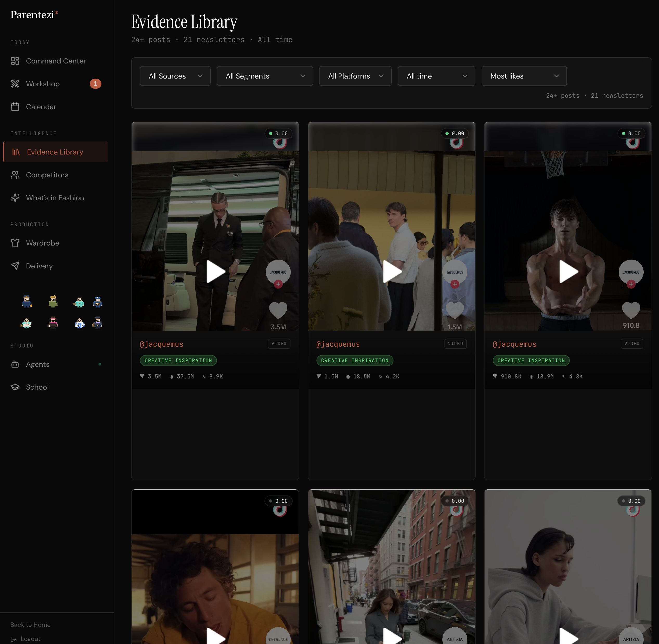Click the heart icon above 3.5M

[278, 310]
